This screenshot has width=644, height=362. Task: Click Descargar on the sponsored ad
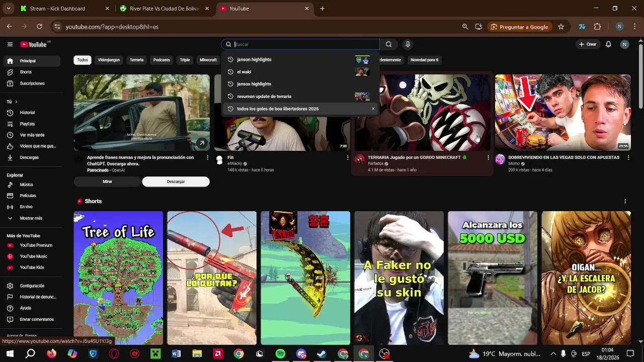[x=176, y=182]
